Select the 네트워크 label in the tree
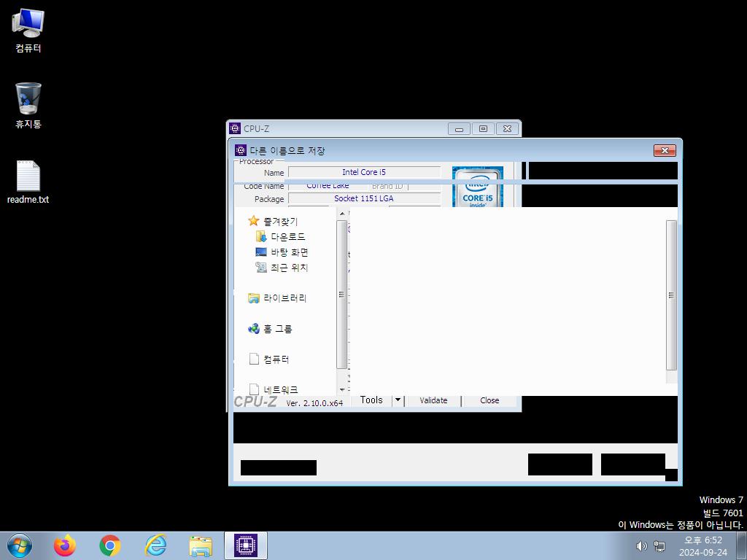Viewport: 747px width, 560px height. pyautogui.click(x=281, y=389)
